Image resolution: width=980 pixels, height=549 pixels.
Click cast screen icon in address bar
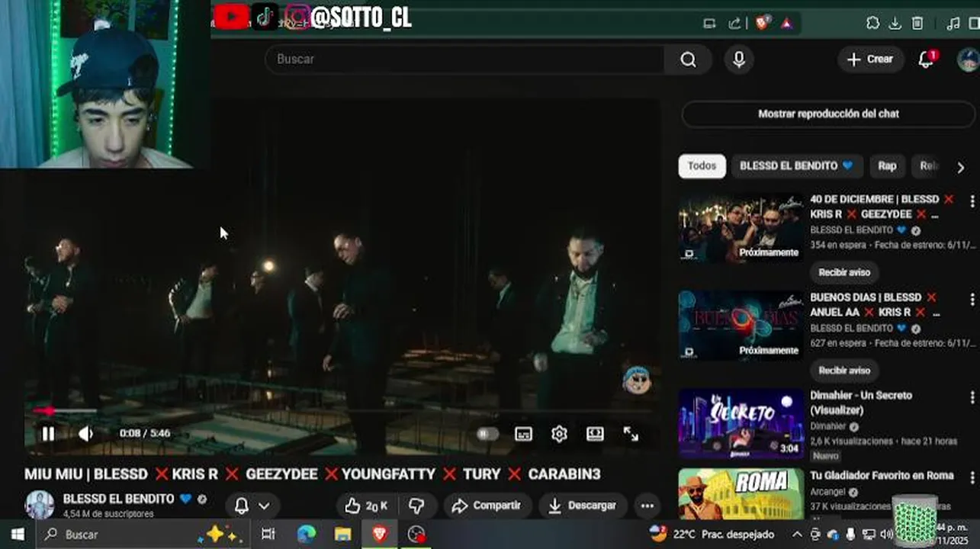click(x=709, y=24)
